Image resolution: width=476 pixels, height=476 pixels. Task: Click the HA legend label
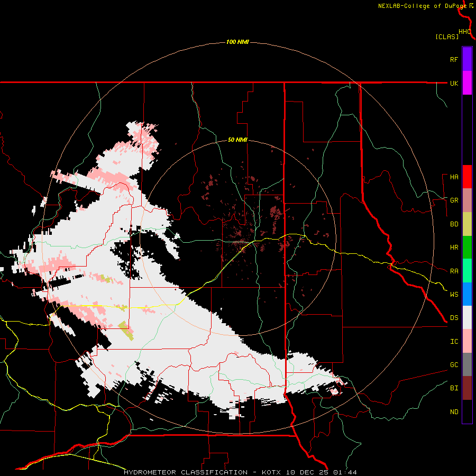tap(454, 177)
